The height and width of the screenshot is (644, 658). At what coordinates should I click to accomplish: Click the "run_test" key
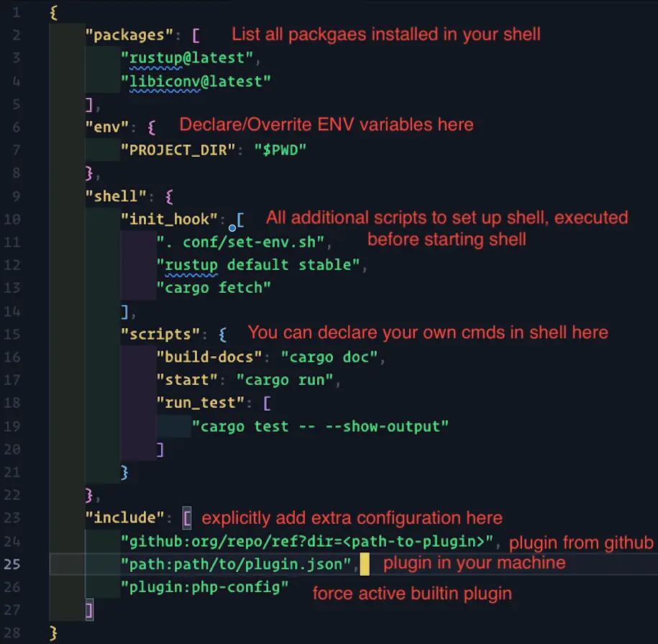click(x=200, y=403)
